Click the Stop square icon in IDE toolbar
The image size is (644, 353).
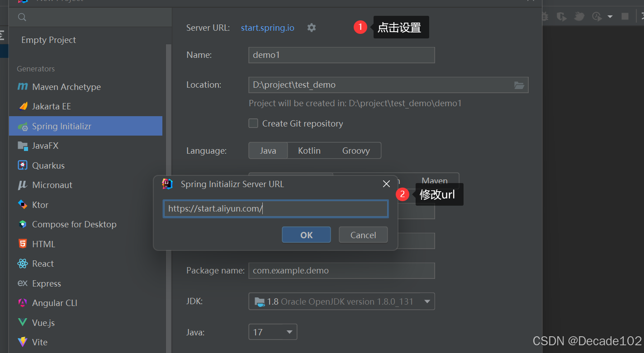625,16
